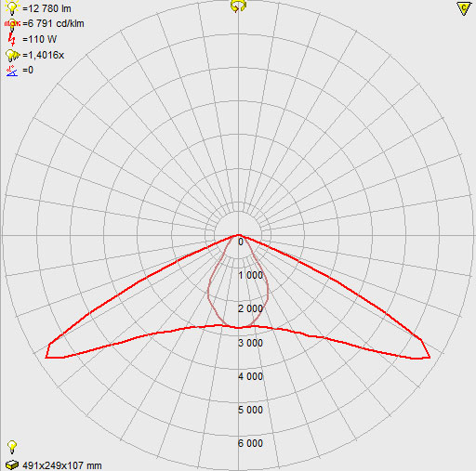
Task: Click the 1 000 scale label
Action: [250, 275]
